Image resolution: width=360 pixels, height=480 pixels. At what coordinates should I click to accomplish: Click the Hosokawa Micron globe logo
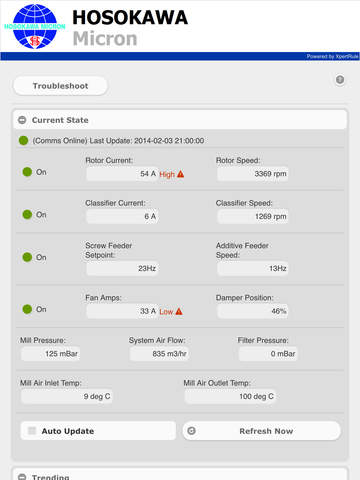(x=35, y=26)
